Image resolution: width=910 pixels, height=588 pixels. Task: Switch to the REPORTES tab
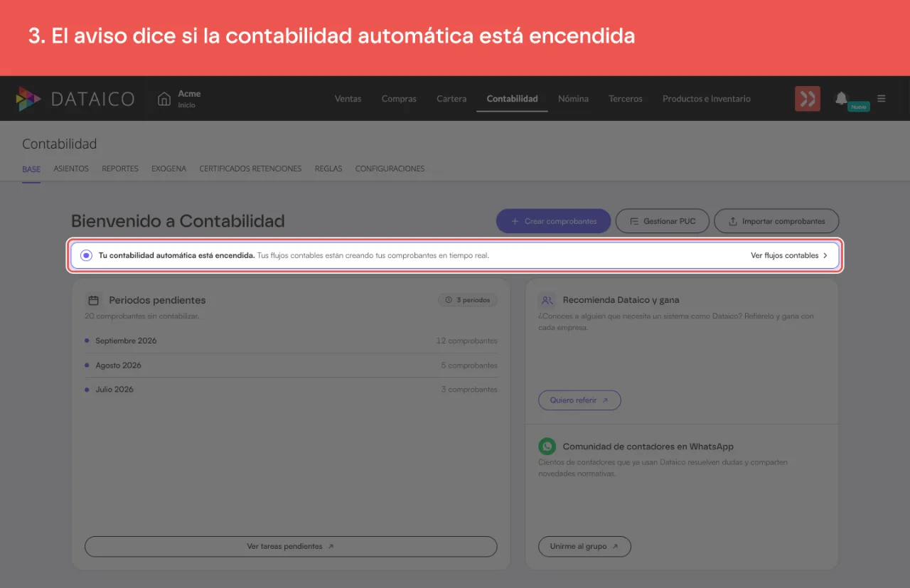point(120,169)
